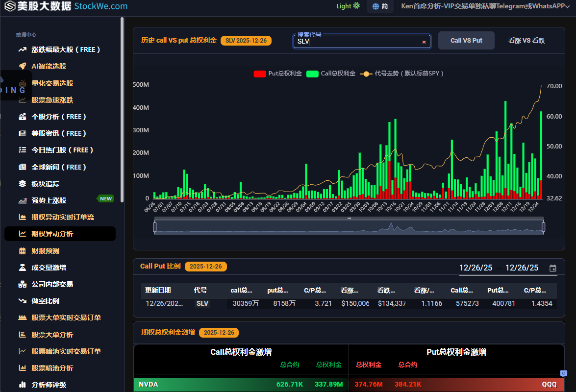The image size is (576, 392).
Task: Click the chart zoom slider mini-chart area
Action: pyautogui.click(x=349, y=227)
